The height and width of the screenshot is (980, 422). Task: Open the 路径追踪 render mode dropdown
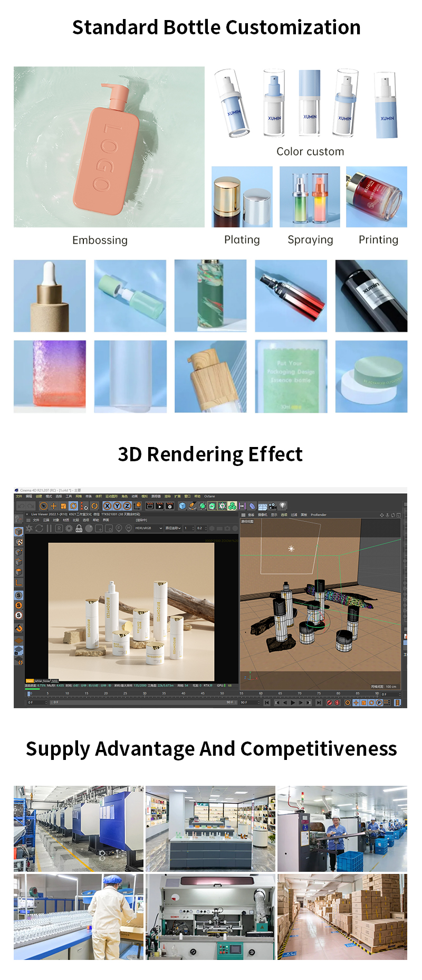click(172, 528)
